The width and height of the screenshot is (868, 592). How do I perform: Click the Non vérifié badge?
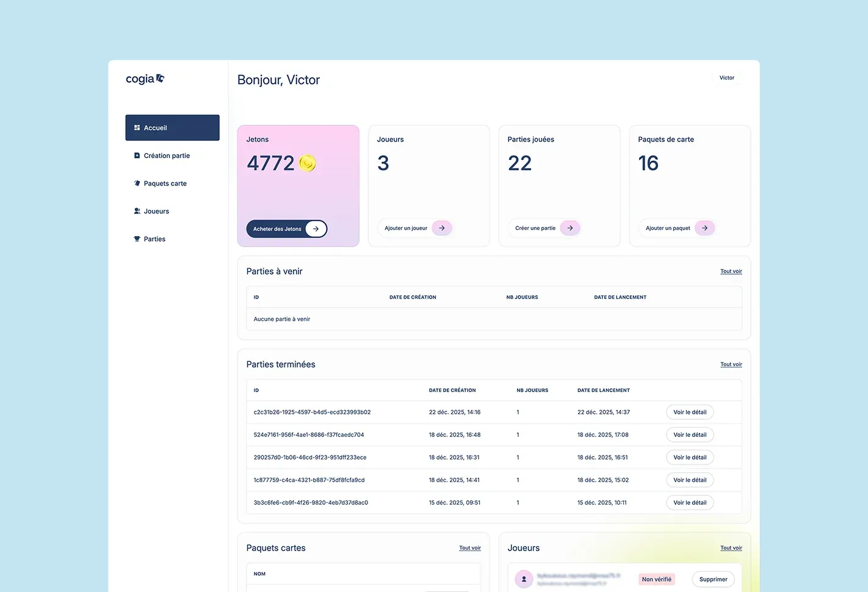click(x=657, y=579)
